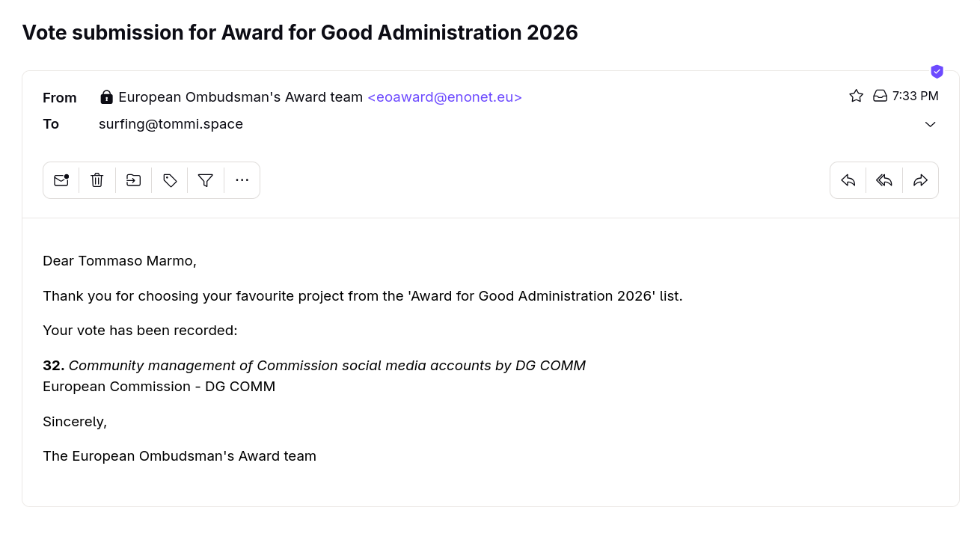Mark this message as unread
This screenshot has height=534, width=980.
point(61,180)
